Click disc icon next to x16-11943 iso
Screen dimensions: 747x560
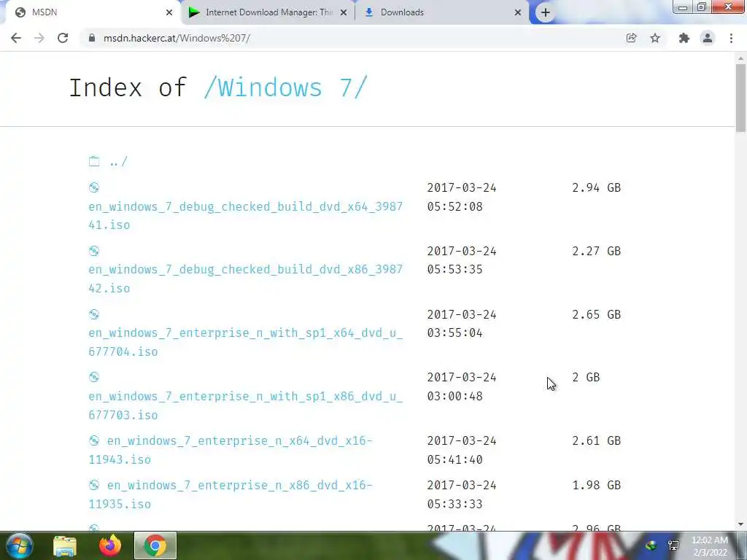pos(94,440)
